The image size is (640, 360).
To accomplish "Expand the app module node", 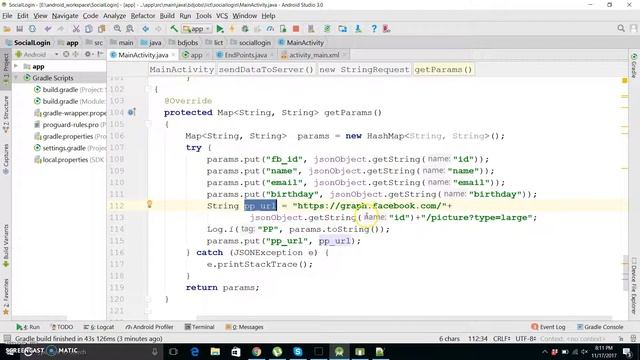I will pos(16,66).
